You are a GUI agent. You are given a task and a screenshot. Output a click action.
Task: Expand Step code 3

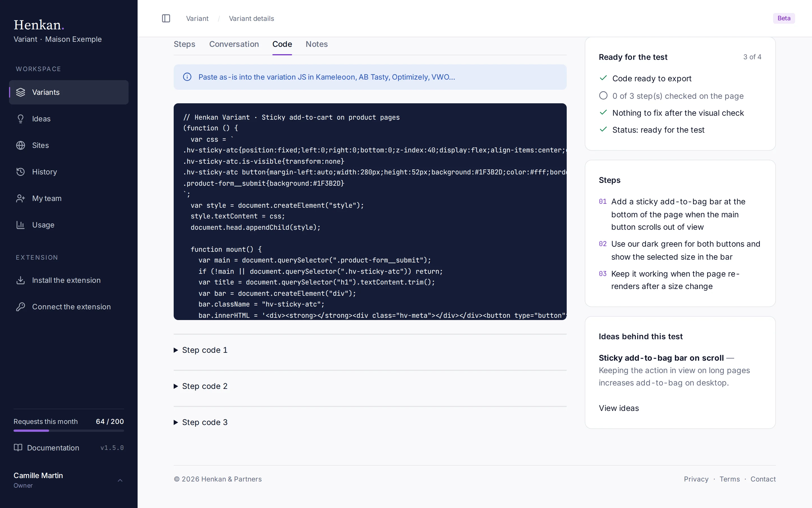point(201,422)
